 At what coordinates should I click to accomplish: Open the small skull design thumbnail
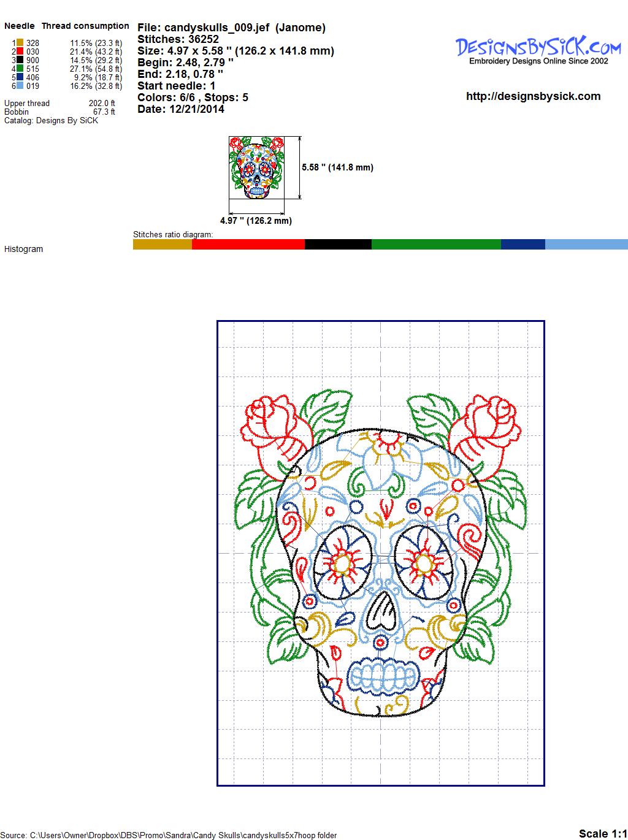pos(256,167)
